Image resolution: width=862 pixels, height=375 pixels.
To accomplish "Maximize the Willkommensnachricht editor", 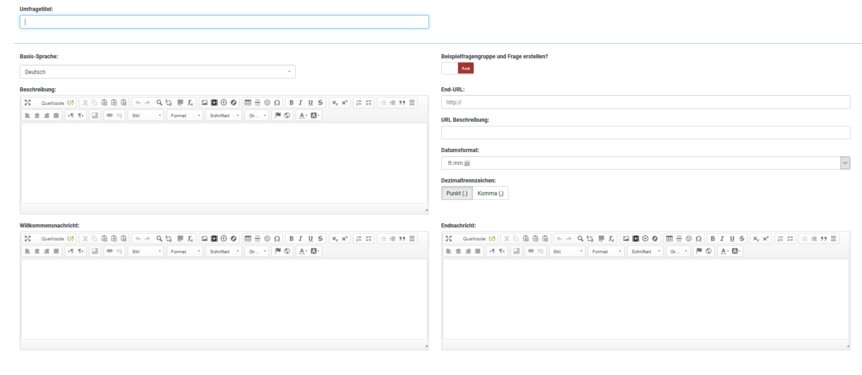I will [x=27, y=239].
